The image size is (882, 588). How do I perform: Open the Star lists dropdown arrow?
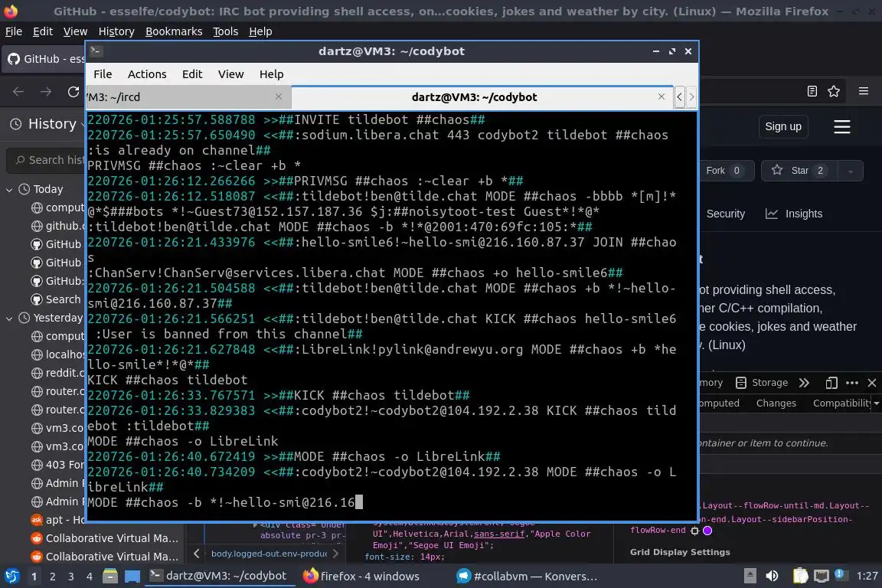pos(851,171)
